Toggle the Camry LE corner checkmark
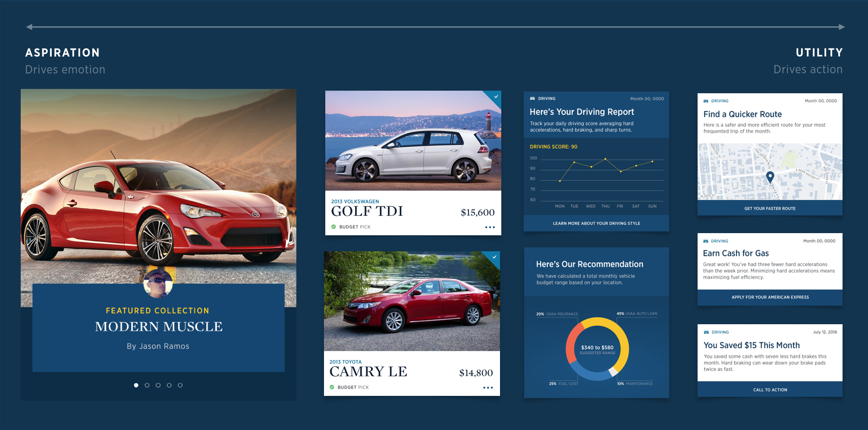The image size is (868, 430). [x=494, y=257]
